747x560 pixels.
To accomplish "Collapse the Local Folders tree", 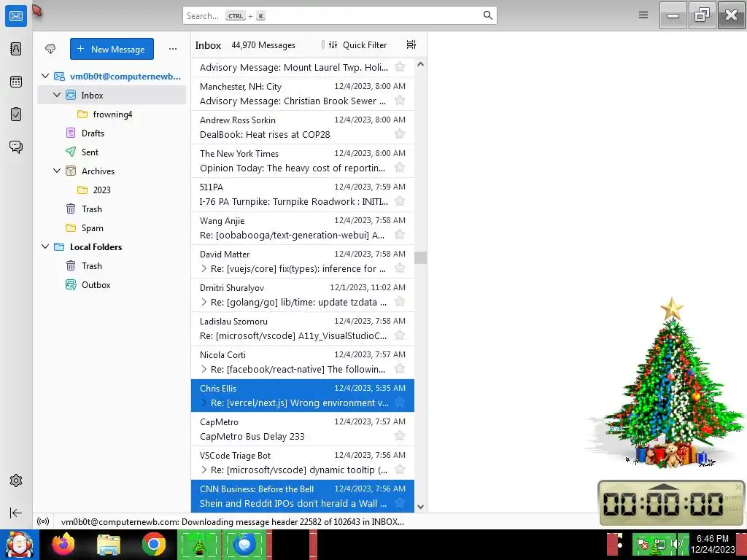I will pos(45,246).
